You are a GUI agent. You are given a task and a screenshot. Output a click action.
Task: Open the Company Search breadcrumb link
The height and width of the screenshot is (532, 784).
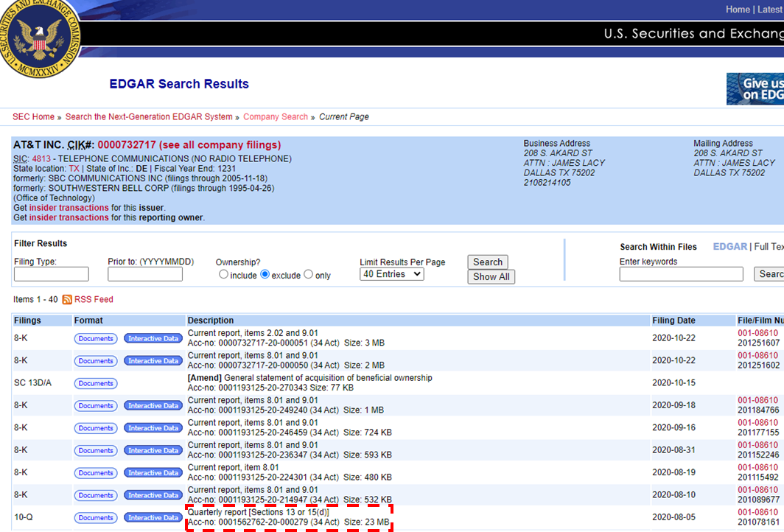tap(276, 116)
